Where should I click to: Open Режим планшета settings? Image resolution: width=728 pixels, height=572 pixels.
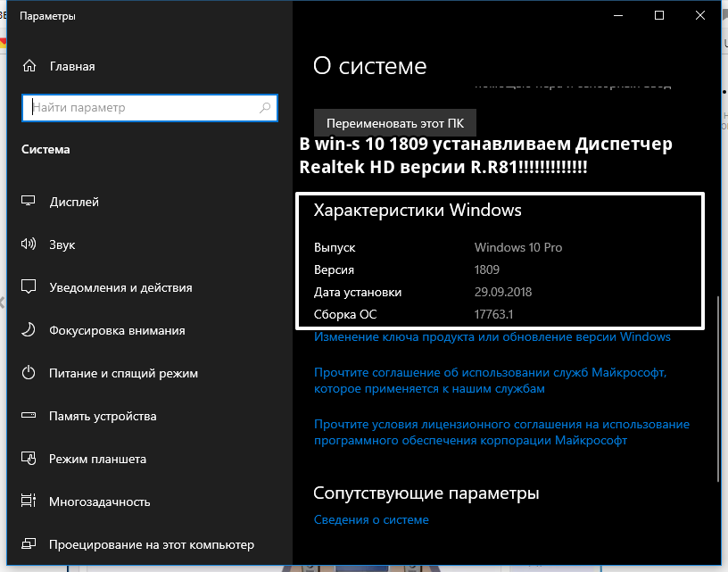pos(97,459)
